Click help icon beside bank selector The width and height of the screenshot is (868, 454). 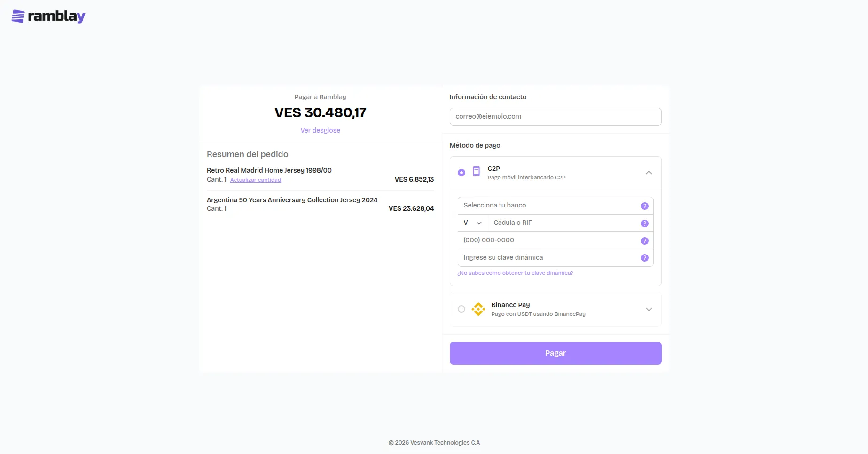click(644, 206)
